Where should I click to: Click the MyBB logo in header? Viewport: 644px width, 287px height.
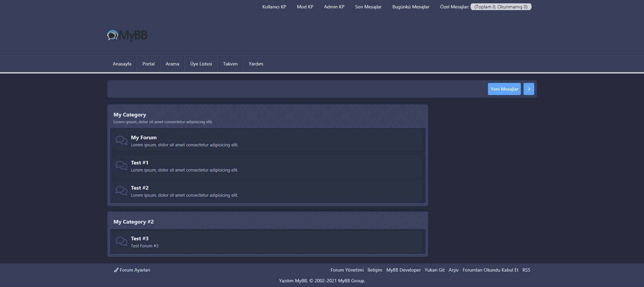click(x=127, y=35)
